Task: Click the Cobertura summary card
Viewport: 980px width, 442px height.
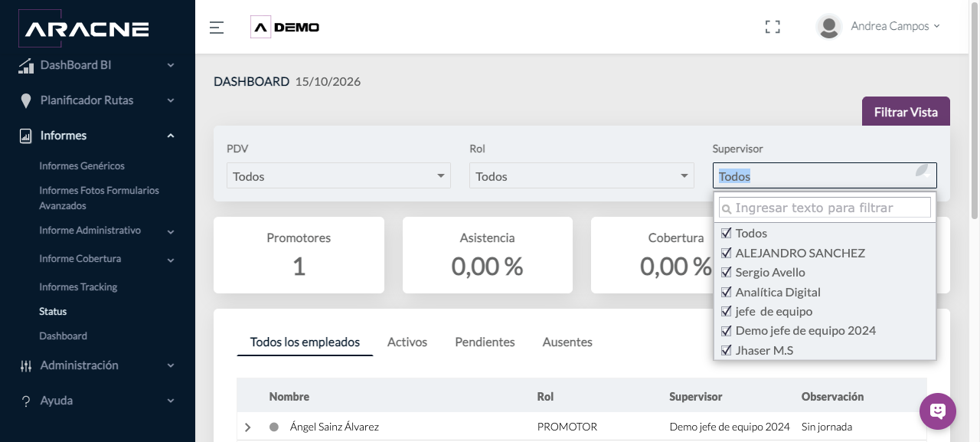Action: tap(652, 254)
